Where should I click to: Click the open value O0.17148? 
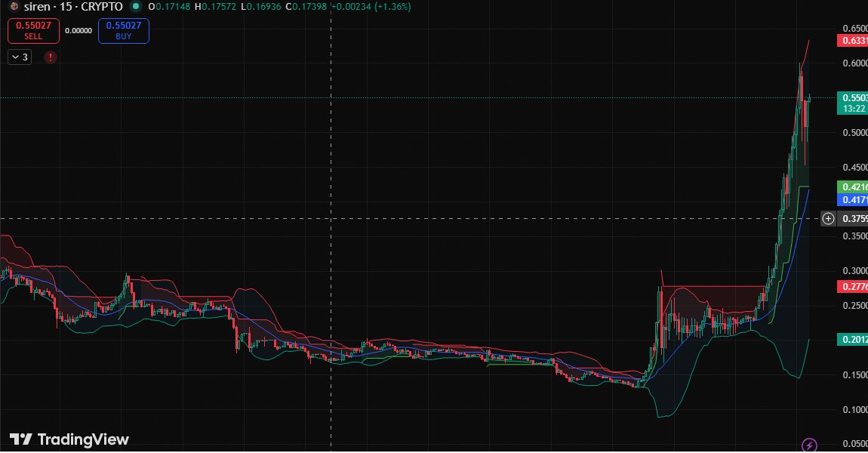click(169, 7)
